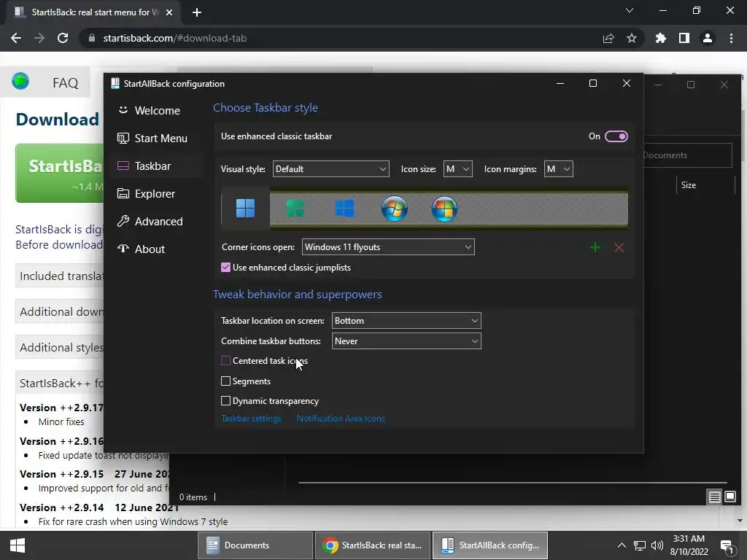Image resolution: width=747 pixels, height=560 pixels.
Task: Click the green plus add-icon button
Action: pyautogui.click(x=595, y=247)
